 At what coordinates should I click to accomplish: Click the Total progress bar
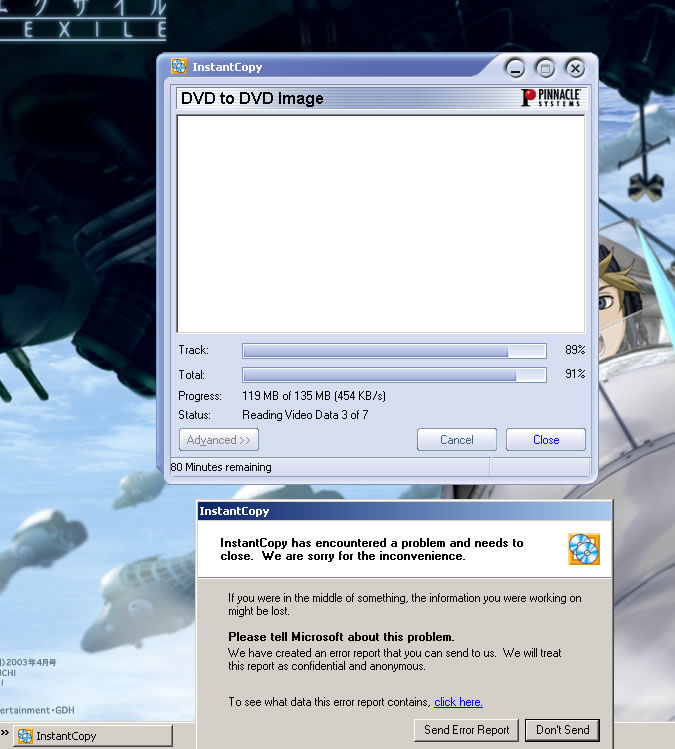[x=394, y=375]
